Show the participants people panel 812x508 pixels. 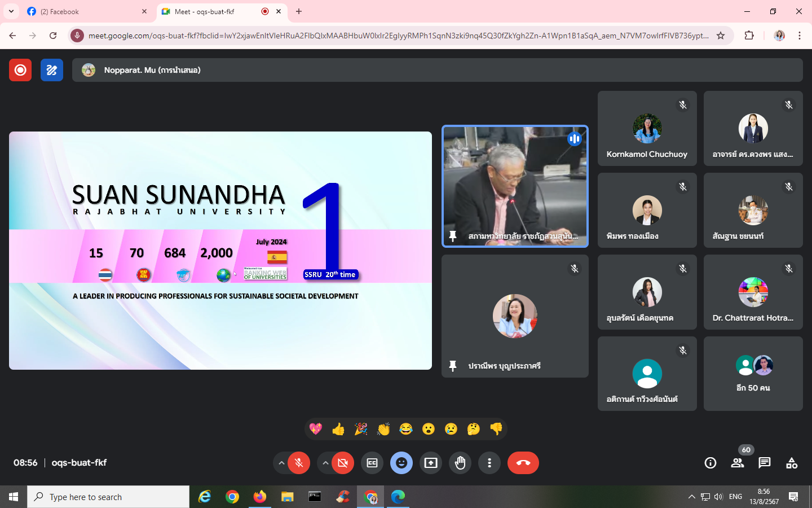coord(737,463)
